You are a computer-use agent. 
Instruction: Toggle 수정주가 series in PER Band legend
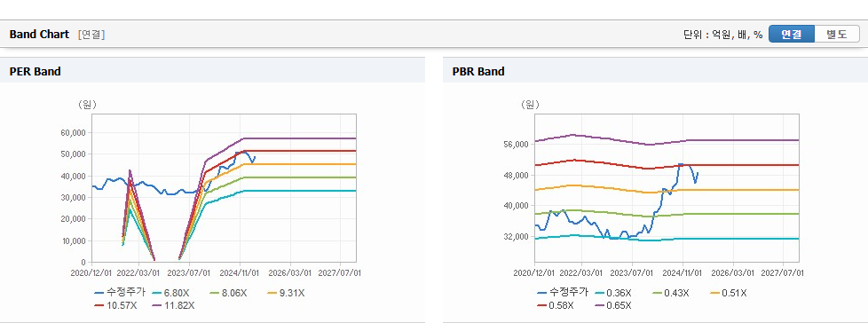120,293
